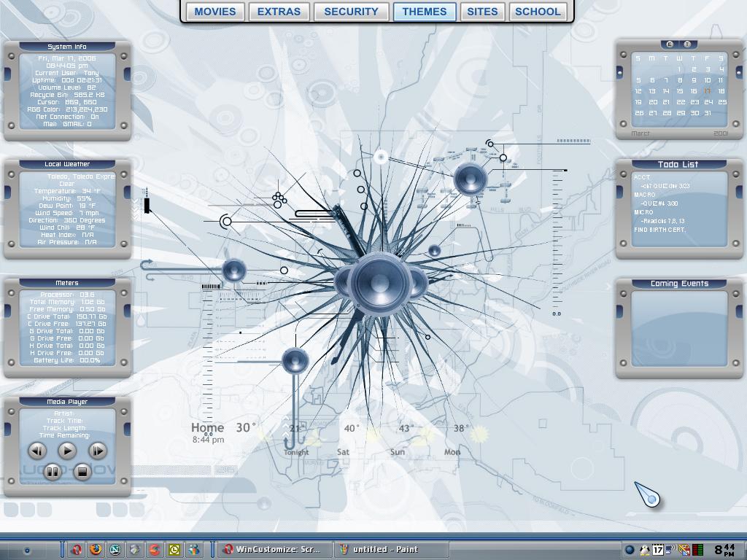Stop playback in Media Player widget
The image size is (747, 560).
82,472
